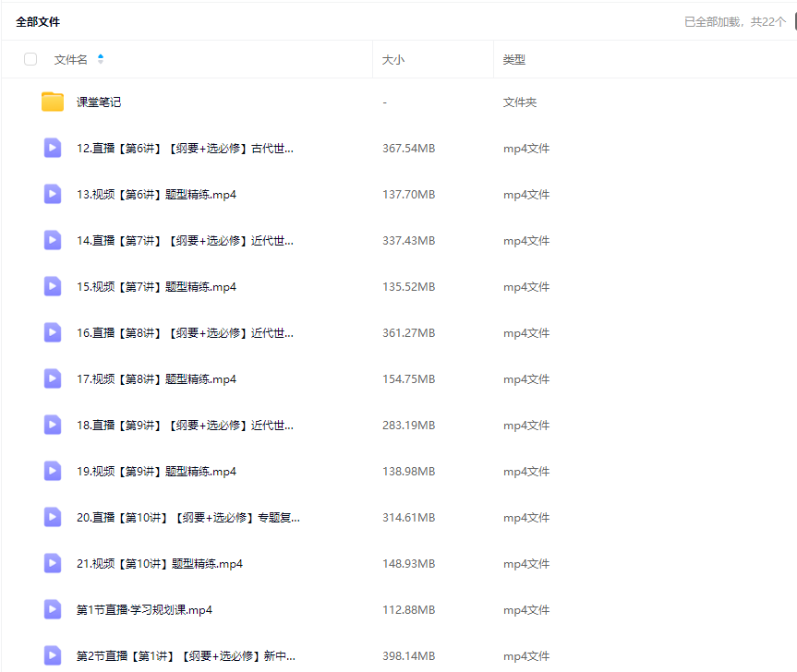The width and height of the screenshot is (797, 672).
Task: Click video icon for 17.视频【第8讲】题型精练.mp4
Action: click(x=53, y=378)
